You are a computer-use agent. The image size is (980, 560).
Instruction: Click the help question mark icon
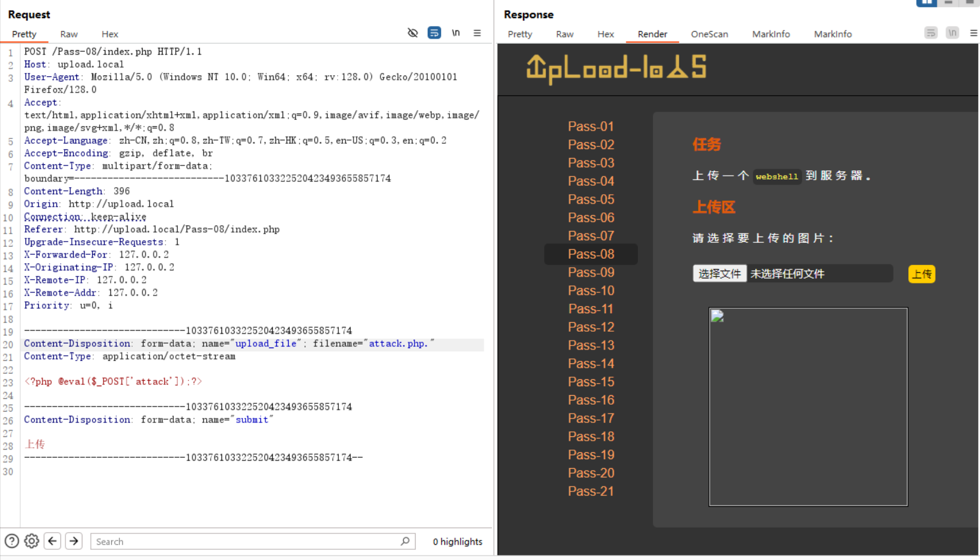[x=11, y=541]
